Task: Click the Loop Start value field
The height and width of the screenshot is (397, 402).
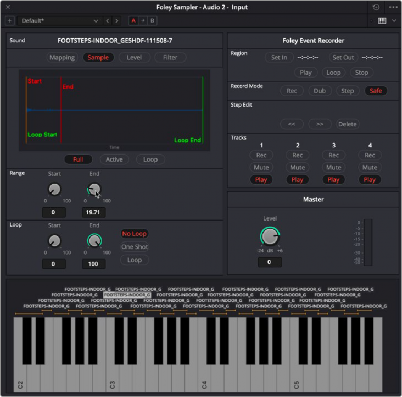Action: pyautogui.click(x=54, y=264)
